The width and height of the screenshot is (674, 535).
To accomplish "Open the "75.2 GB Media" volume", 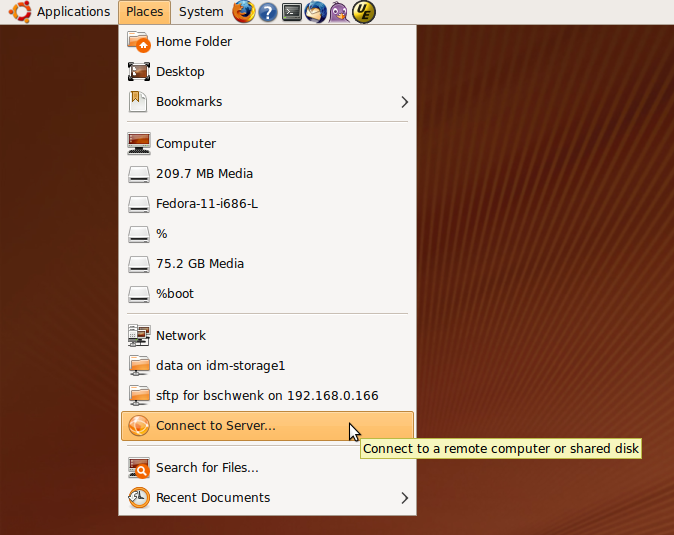I will tap(267, 264).
